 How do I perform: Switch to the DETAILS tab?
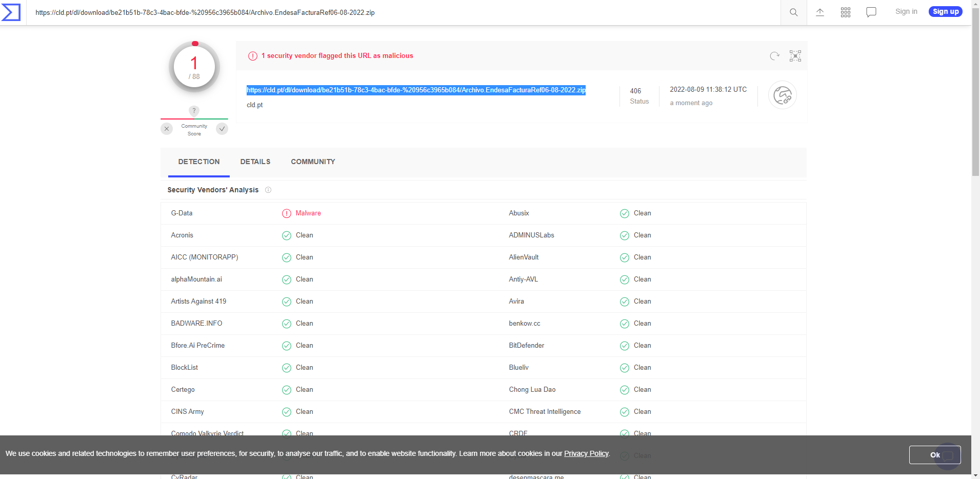tap(255, 162)
